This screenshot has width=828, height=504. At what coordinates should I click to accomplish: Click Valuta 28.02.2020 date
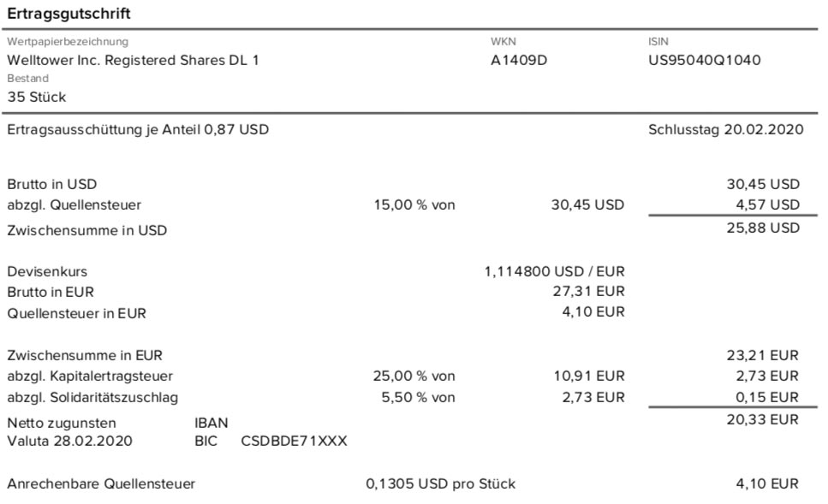tap(69, 442)
